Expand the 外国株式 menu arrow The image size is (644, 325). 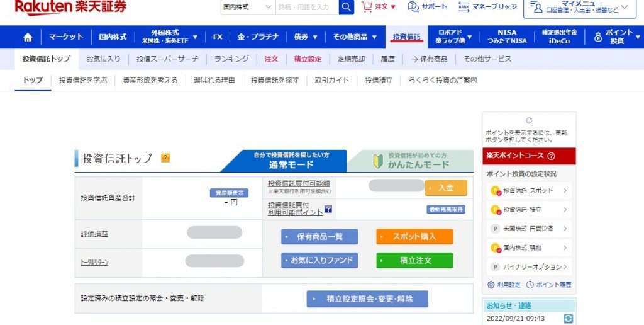coord(195,37)
